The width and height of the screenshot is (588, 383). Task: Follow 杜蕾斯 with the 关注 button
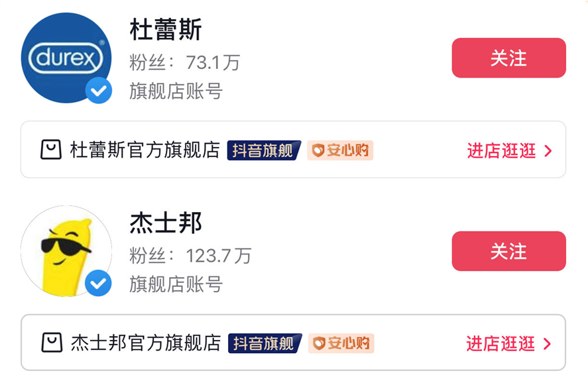pos(508,58)
